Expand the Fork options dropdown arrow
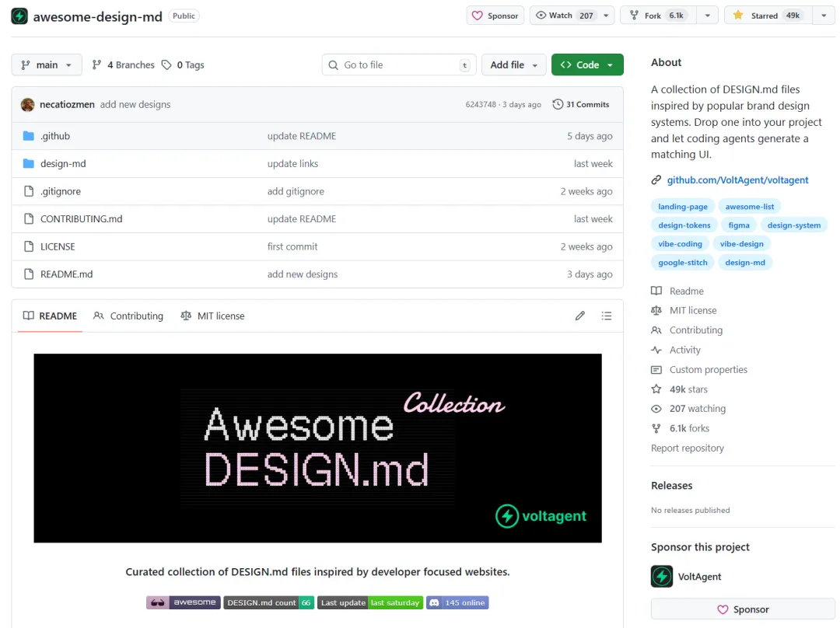 click(x=707, y=16)
